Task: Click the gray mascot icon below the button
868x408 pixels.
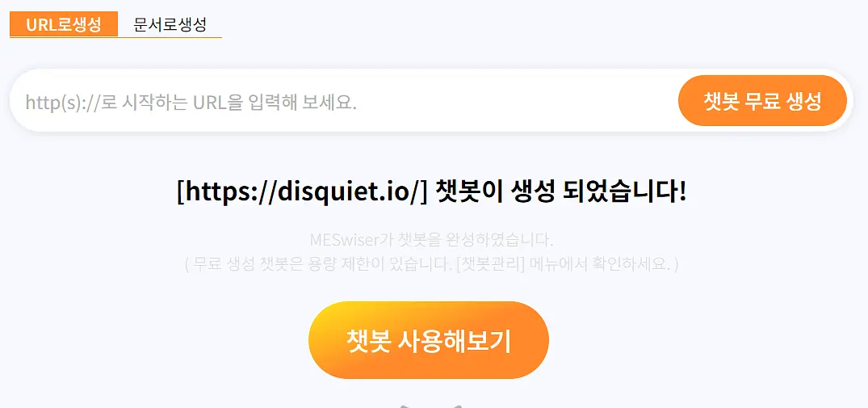Action: tap(430, 406)
